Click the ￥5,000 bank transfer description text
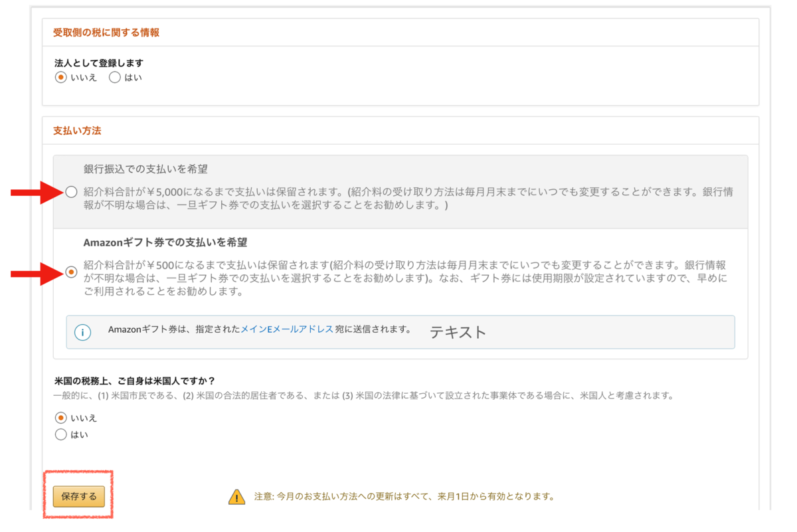This screenshot has width=797, height=532. 408,199
